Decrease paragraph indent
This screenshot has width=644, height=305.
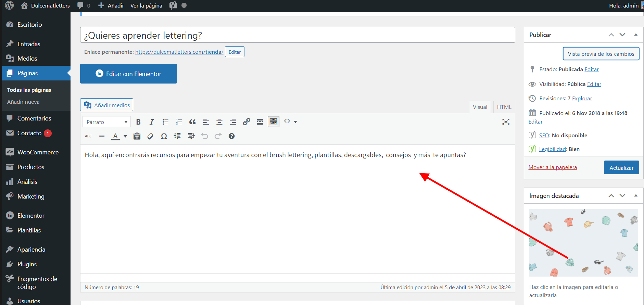point(177,136)
